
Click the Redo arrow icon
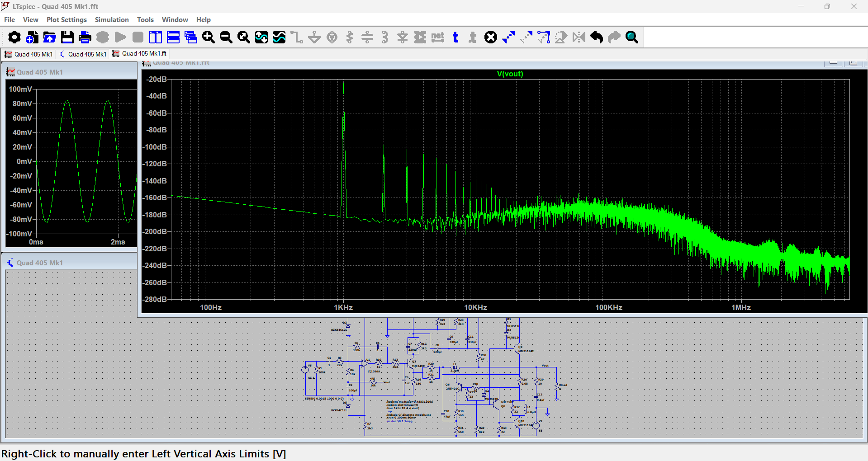[x=614, y=37]
